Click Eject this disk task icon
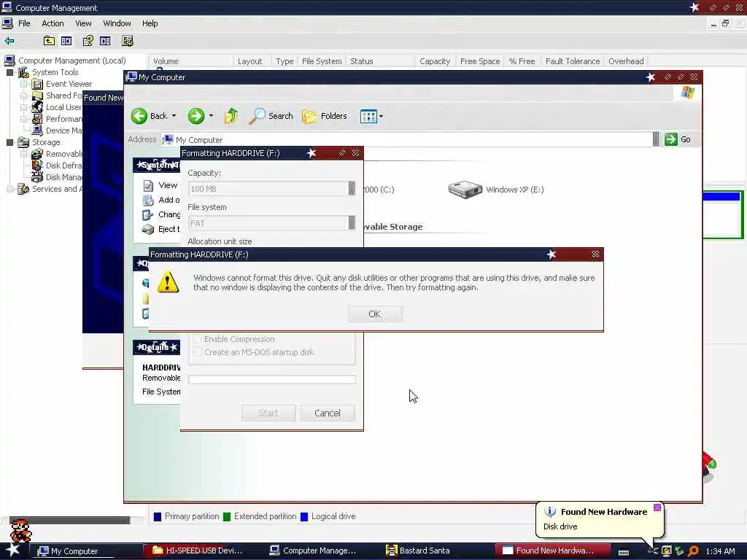Viewport: 747px width, 560px height. [x=148, y=230]
